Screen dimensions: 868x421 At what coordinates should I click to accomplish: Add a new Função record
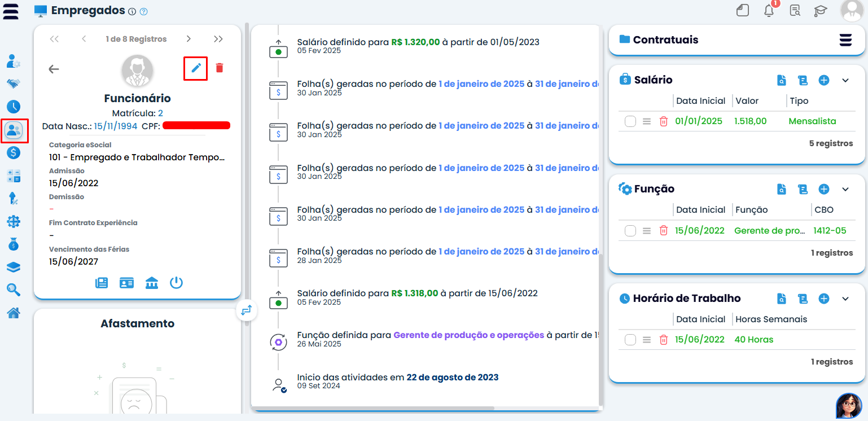coord(824,189)
